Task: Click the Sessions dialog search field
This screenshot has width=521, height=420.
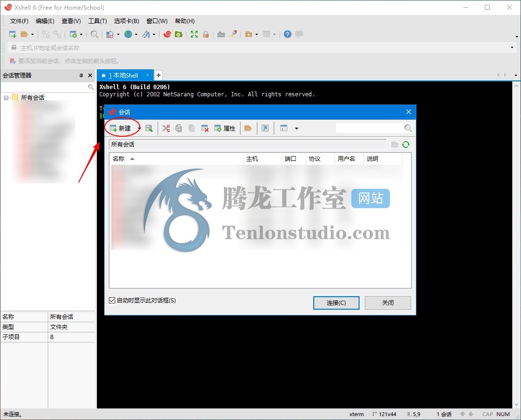Action: 370,128
